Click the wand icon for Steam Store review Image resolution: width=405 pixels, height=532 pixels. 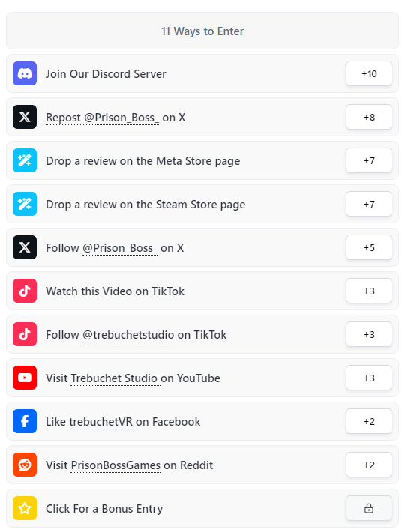[x=25, y=204]
